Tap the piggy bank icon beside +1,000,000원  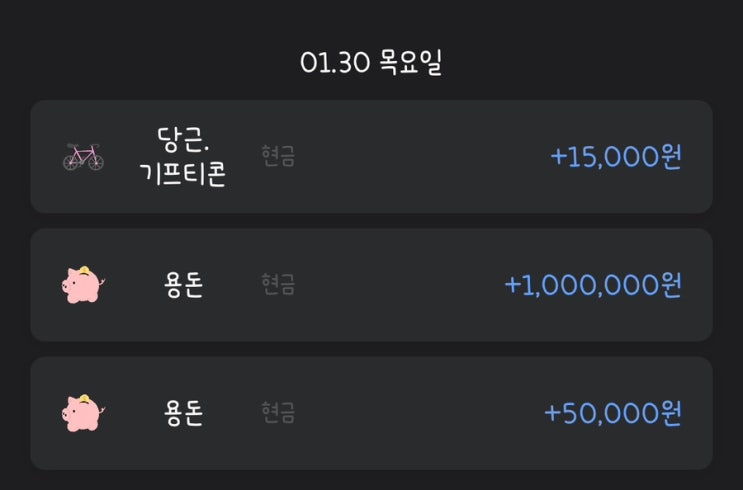point(84,285)
